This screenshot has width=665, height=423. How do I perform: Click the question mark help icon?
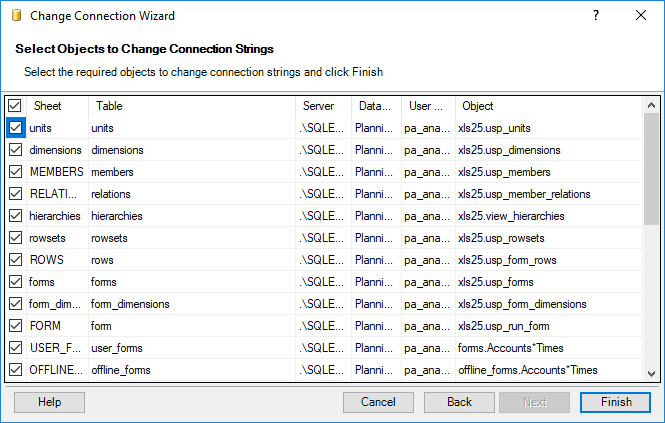click(x=596, y=15)
